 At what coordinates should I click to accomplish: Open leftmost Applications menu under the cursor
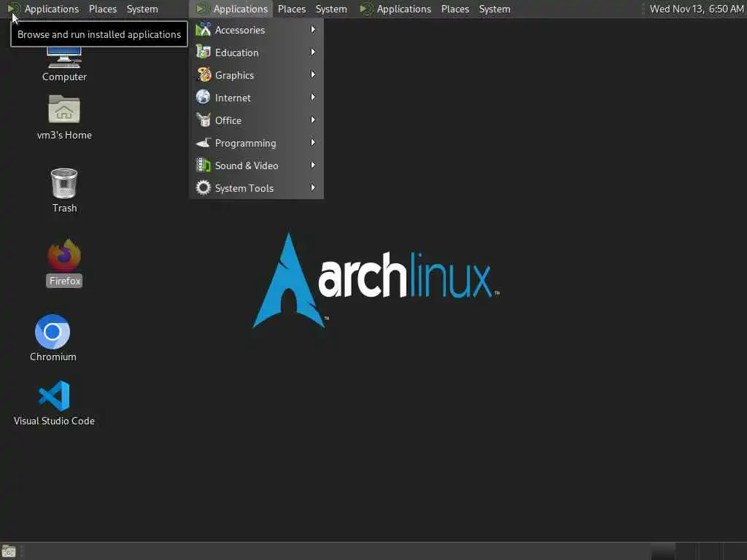44,9
